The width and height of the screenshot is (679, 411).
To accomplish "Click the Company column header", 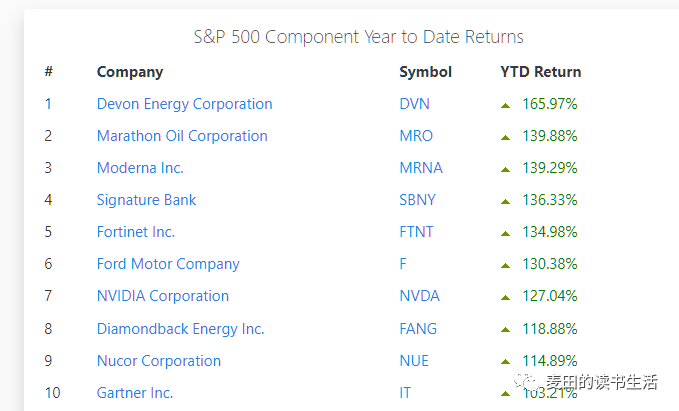I will click(130, 72).
